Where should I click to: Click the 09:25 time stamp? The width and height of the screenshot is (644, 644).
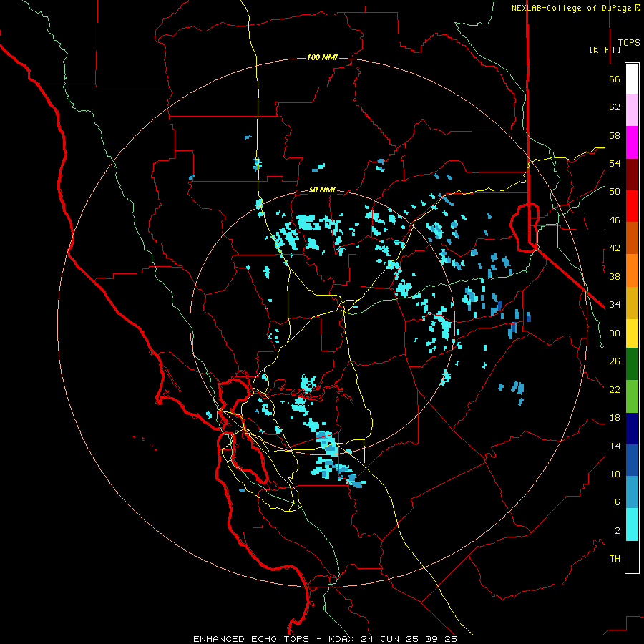(441, 639)
